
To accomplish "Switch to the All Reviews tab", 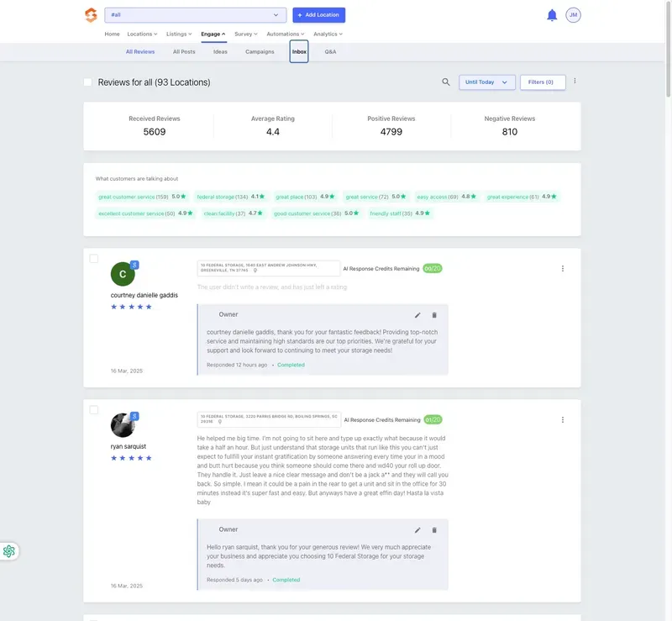I will 140,51.
